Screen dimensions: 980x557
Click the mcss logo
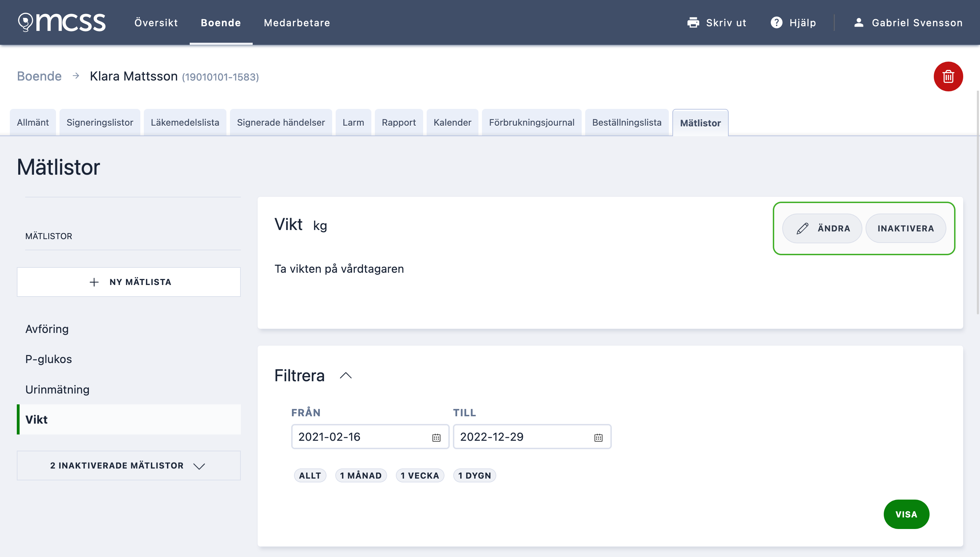(62, 22)
